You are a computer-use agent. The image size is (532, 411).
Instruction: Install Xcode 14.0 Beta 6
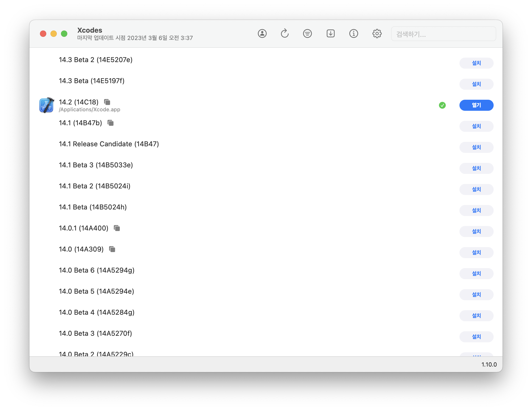click(x=476, y=274)
